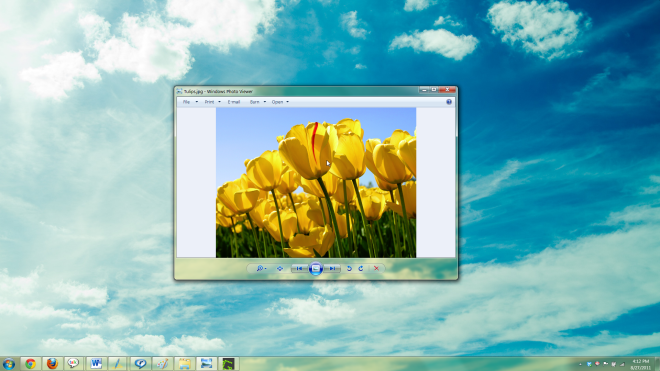Viewport: 660px width, 371px height.
Task: Launch Google Chrome from the taskbar
Action: pos(30,364)
